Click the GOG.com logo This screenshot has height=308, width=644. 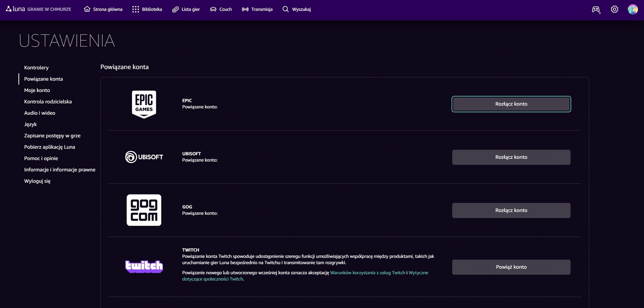pos(144,210)
